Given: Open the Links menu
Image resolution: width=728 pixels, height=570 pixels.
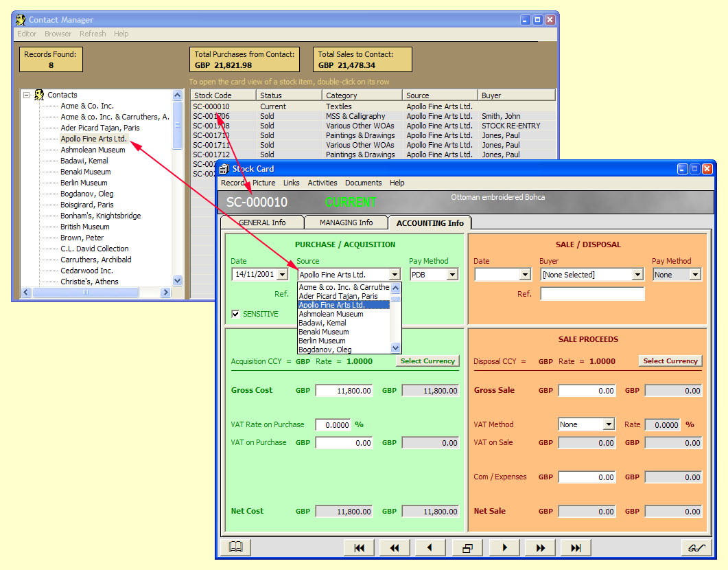Looking at the screenshot, I should (291, 183).
